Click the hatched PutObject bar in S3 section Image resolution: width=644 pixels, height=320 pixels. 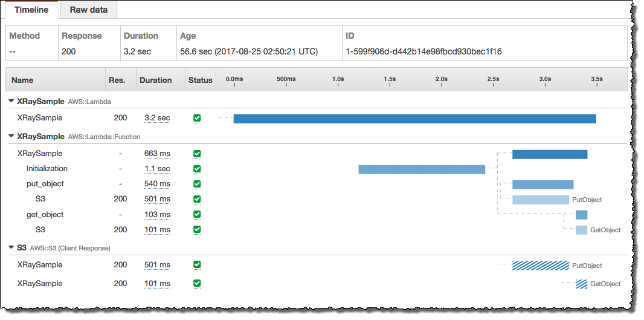[x=540, y=265]
